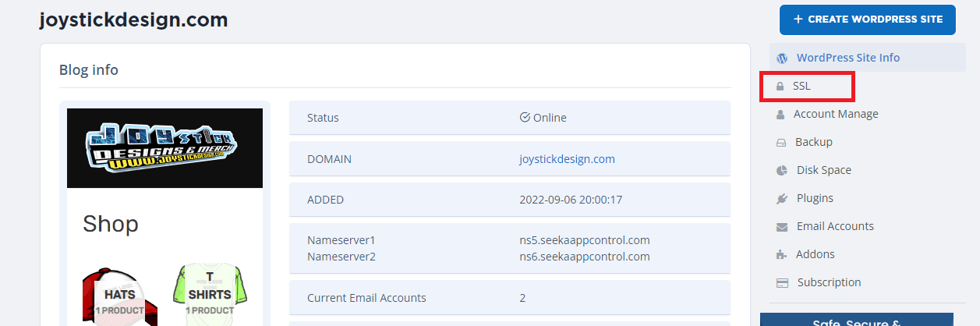Select the ADDED date 2022-09-06 20:00:17
980x326 pixels.
571,200
